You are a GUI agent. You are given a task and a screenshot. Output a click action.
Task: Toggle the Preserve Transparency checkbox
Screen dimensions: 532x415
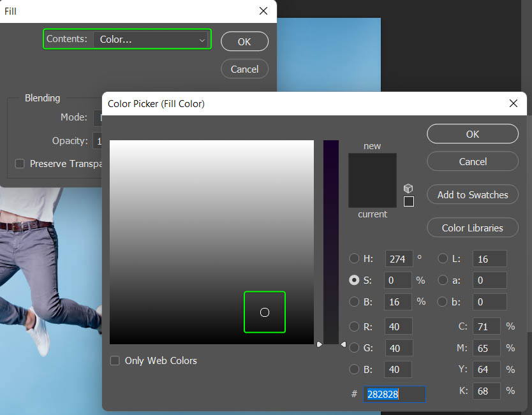click(20, 164)
